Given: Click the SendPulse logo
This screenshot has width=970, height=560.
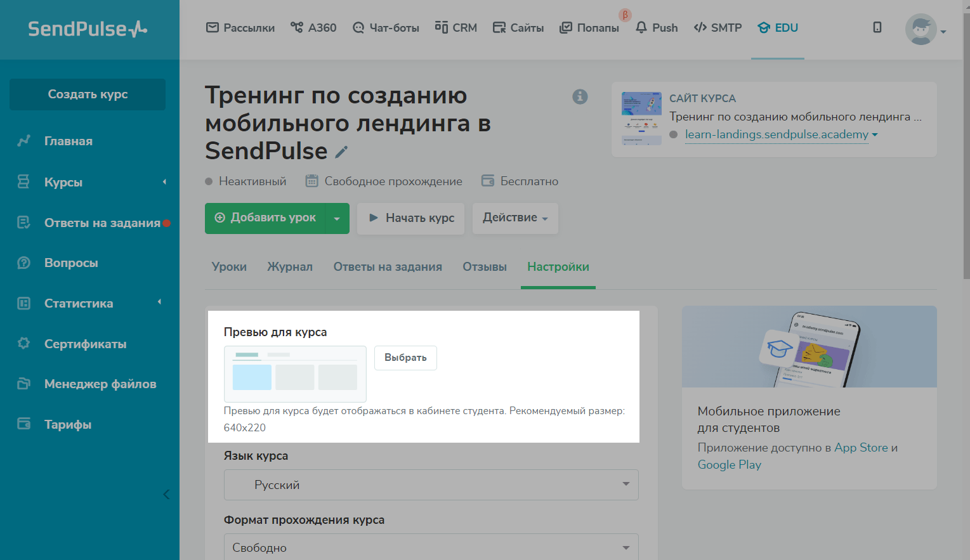Looking at the screenshot, I should click(x=88, y=29).
